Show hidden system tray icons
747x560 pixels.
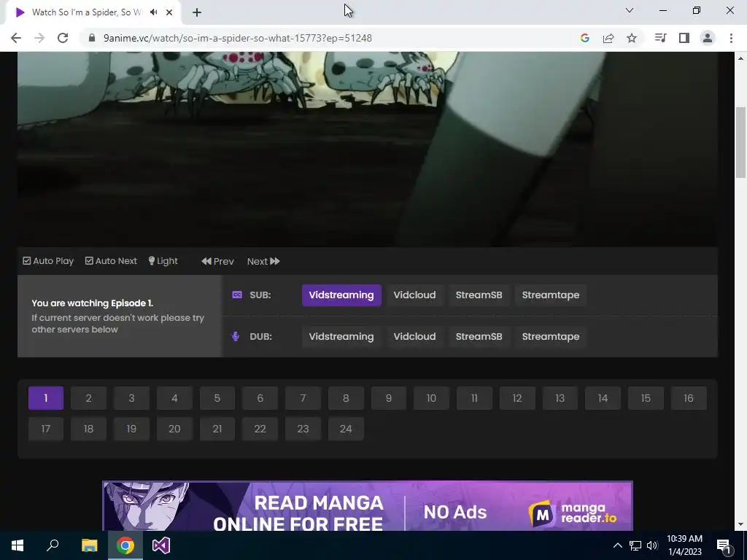click(x=617, y=545)
